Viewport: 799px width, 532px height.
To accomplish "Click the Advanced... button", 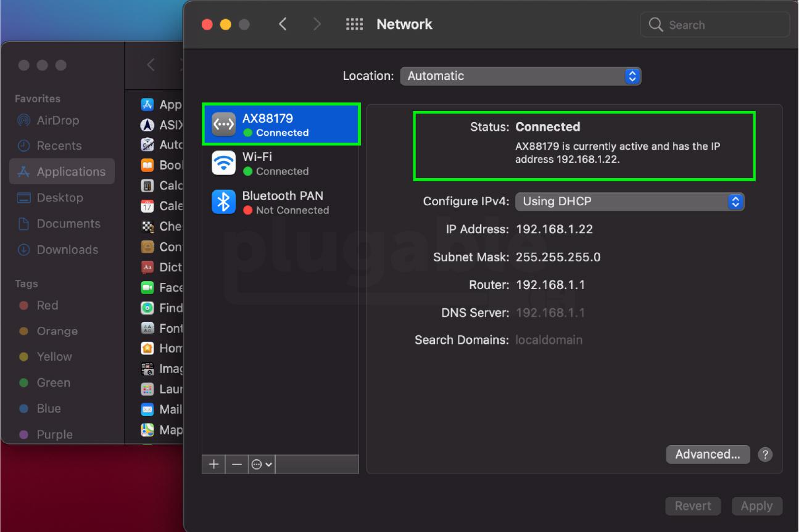I will click(707, 455).
